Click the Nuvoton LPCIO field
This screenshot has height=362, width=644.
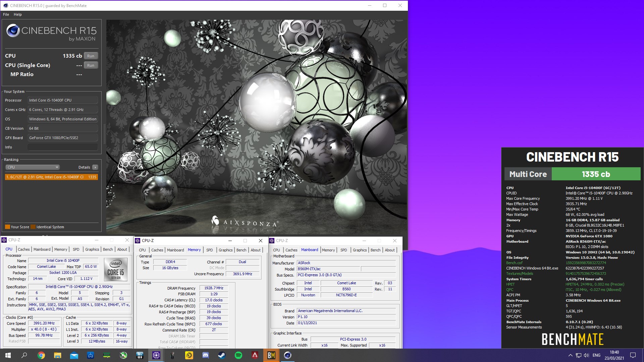(308, 295)
